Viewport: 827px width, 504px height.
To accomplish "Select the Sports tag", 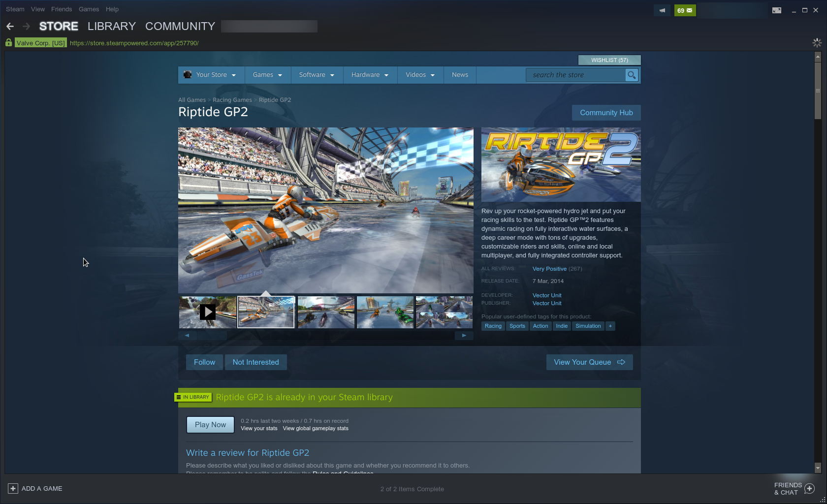I will [x=517, y=326].
